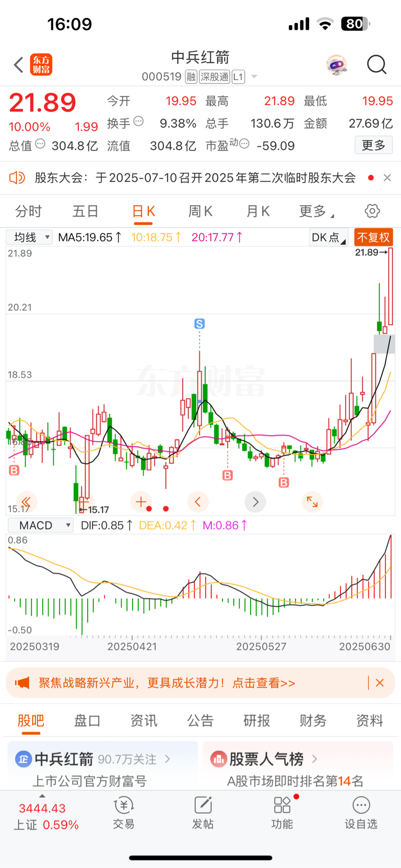Open the 股东大会 announcement text
The width and height of the screenshot is (401, 868).
click(x=195, y=178)
